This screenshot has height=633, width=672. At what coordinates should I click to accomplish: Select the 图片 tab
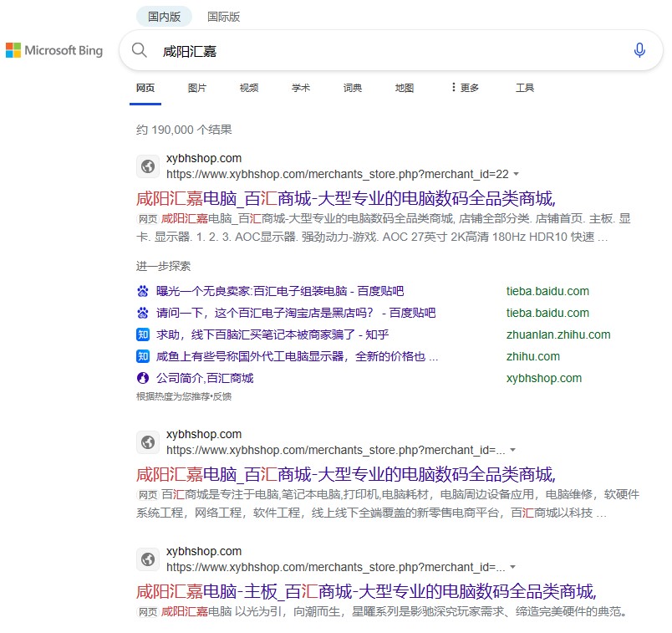point(197,88)
